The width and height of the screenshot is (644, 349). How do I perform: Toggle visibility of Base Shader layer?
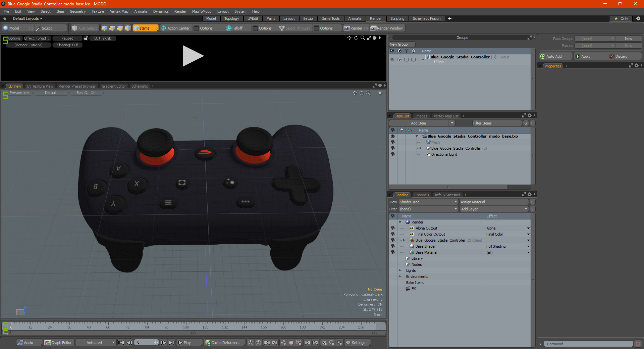[x=392, y=246]
